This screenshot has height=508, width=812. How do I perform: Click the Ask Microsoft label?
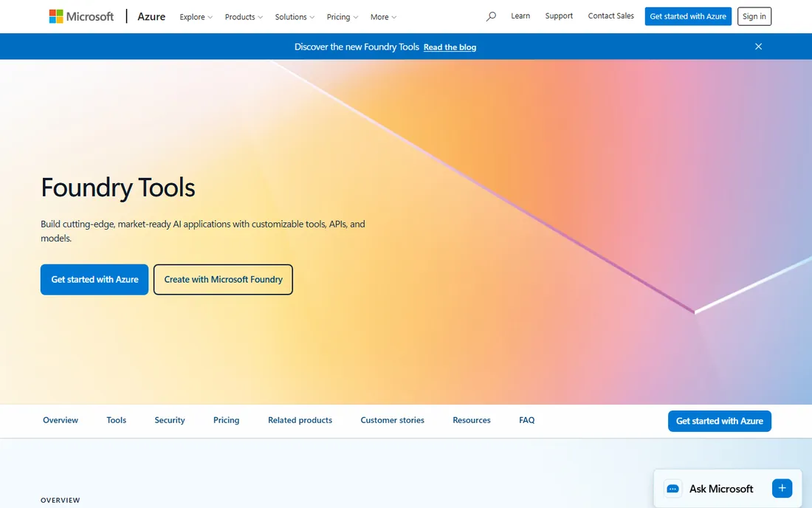tap(721, 489)
